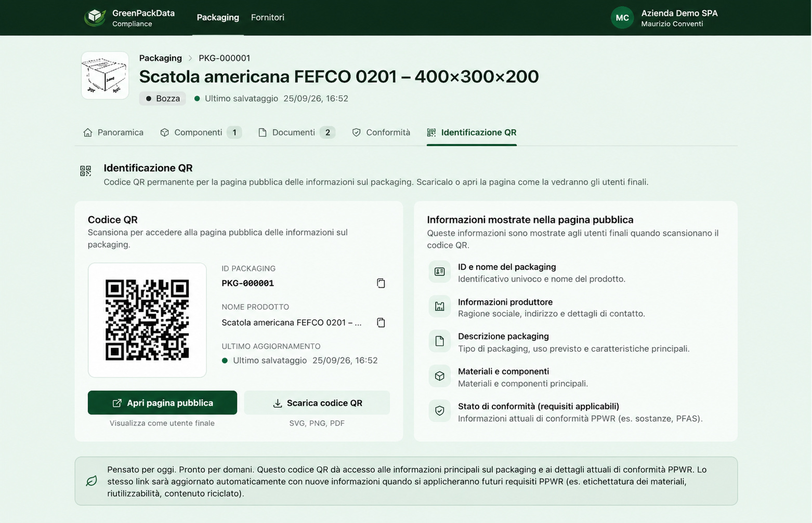This screenshot has width=812, height=523.
Task: Show the Conformità tab
Action: click(x=381, y=132)
